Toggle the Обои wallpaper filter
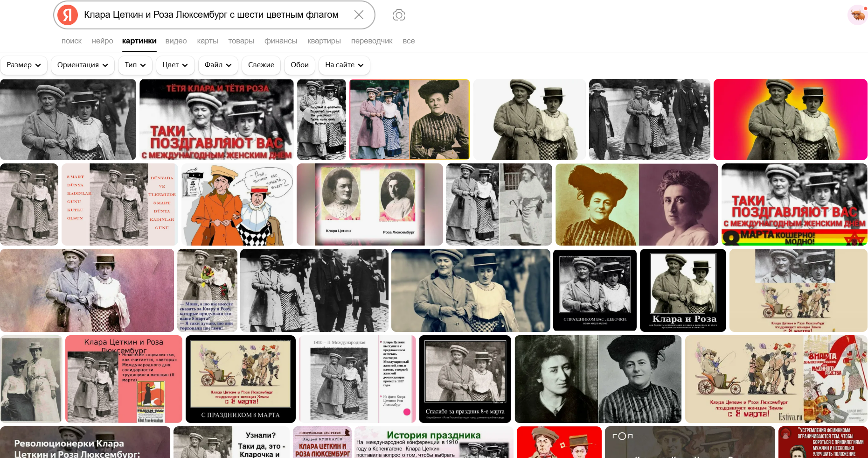 (x=299, y=65)
